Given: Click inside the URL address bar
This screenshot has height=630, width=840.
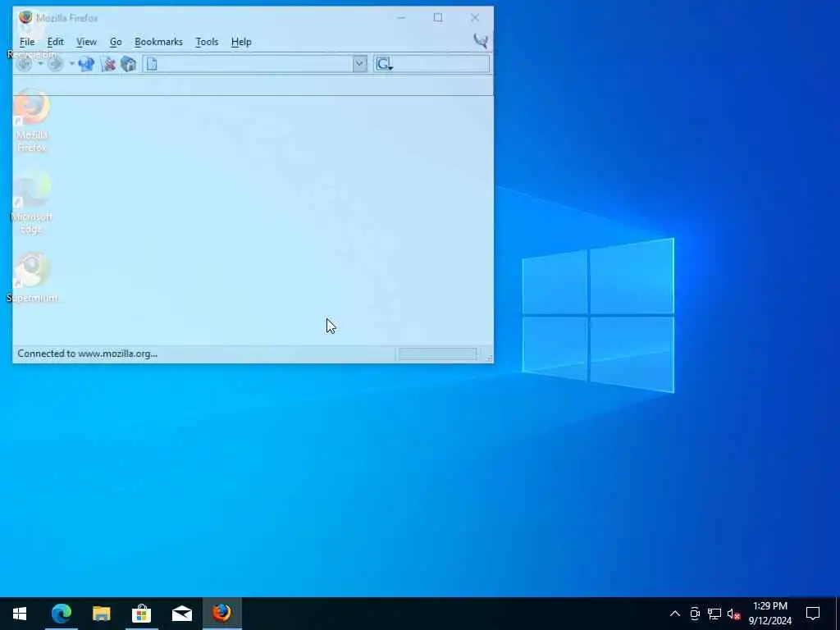Looking at the screenshot, I should click(x=248, y=64).
